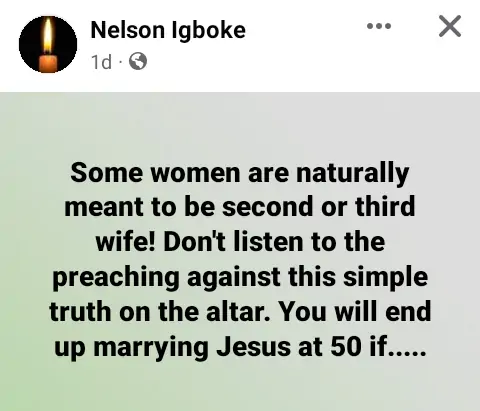Dismiss the post using the X icon
The image size is (480, 411).
coord(450,26)
